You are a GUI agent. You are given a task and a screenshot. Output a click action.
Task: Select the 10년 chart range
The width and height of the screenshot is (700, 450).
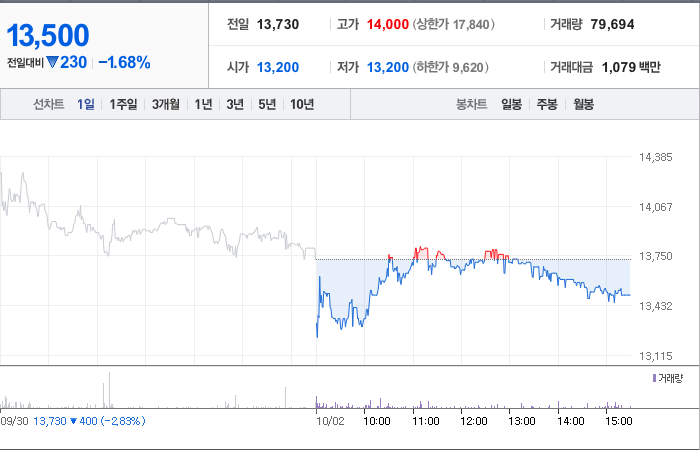click(x=302, y=104)
